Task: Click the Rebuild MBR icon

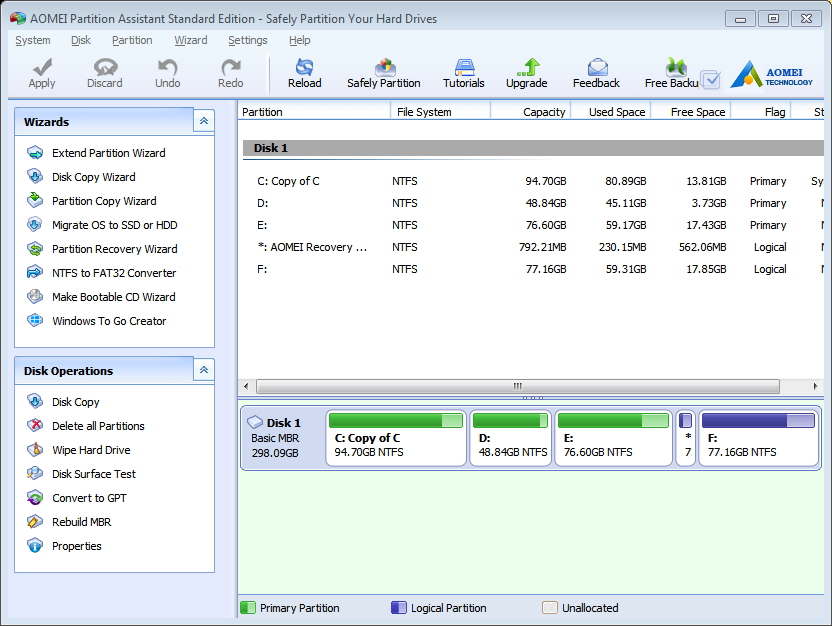Action: [x=35, y=521]
